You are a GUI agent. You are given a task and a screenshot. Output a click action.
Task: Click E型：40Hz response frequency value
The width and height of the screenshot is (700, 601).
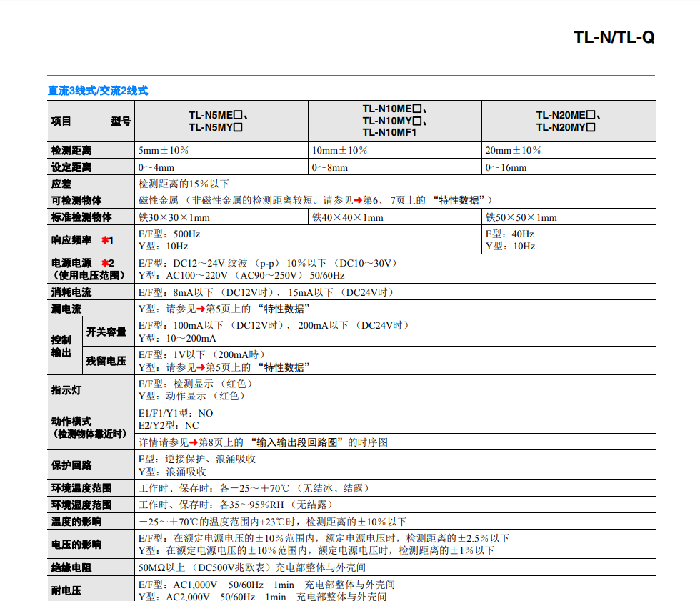[510, 234]
